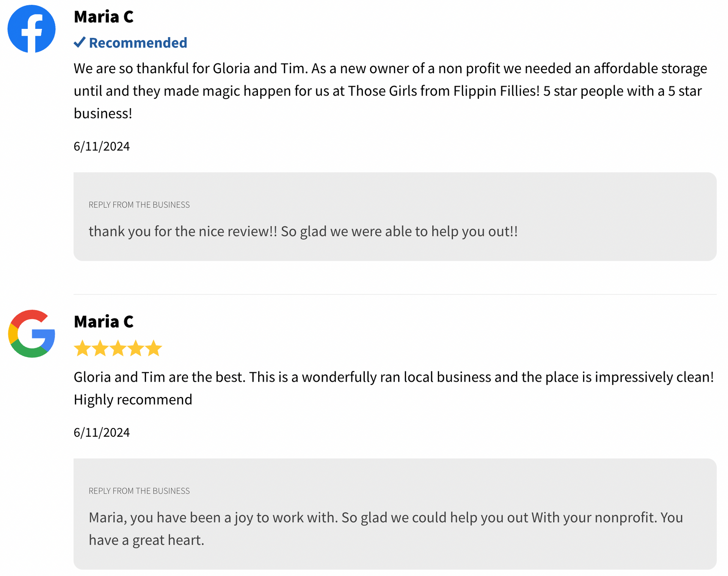The height and width of the screenshot is (576, 728).
Task: Click the Facebook review date 6/11/2024
Action: click(102, 146)
